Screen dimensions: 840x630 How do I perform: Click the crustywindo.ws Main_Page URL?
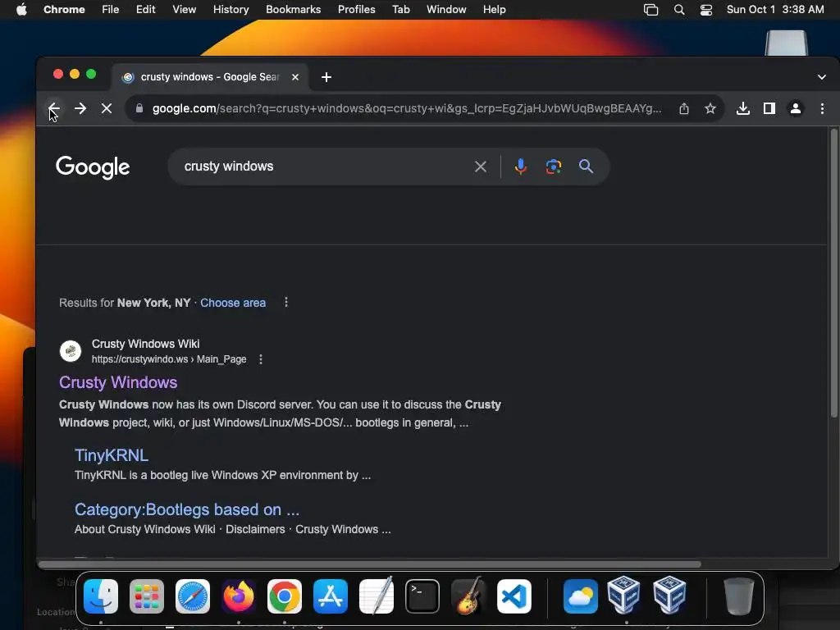click(x=169, y=359)
